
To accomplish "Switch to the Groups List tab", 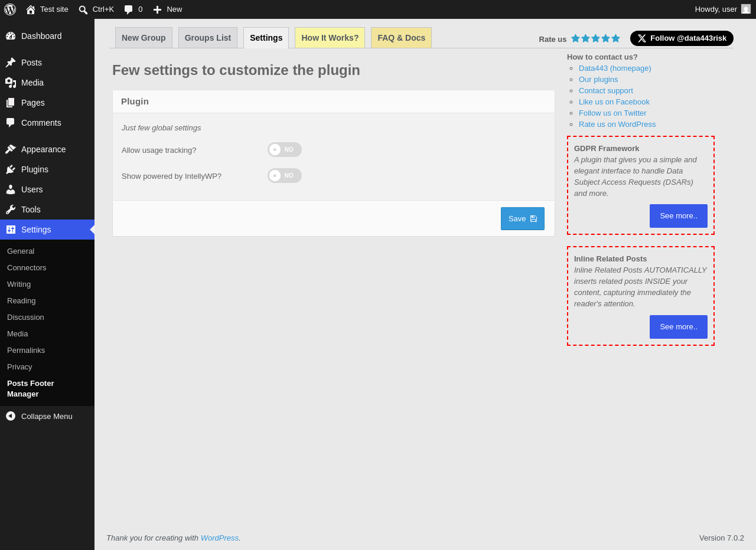I will (x=208, y=38).
